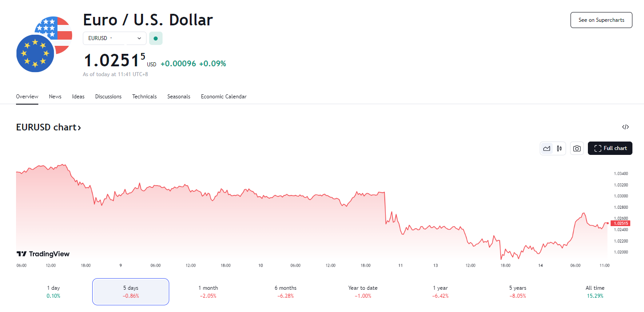The height and width of the screenshot is (312, 644).
Task: Open the Full chart view
Action: pos(610,148)
